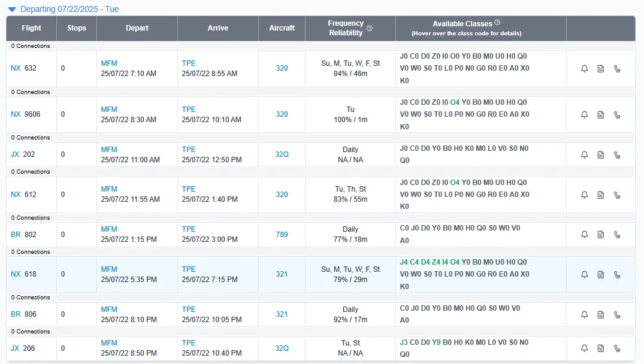Click phone icon on NX 9606 row
The height and width of the screenshot is (364, 644).
point(617,114)
